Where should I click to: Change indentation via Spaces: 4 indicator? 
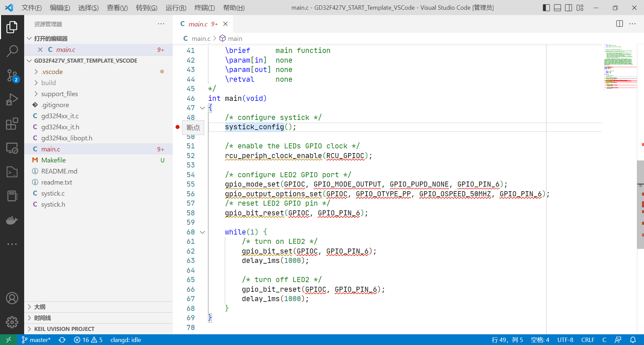[x=540, y=340]
